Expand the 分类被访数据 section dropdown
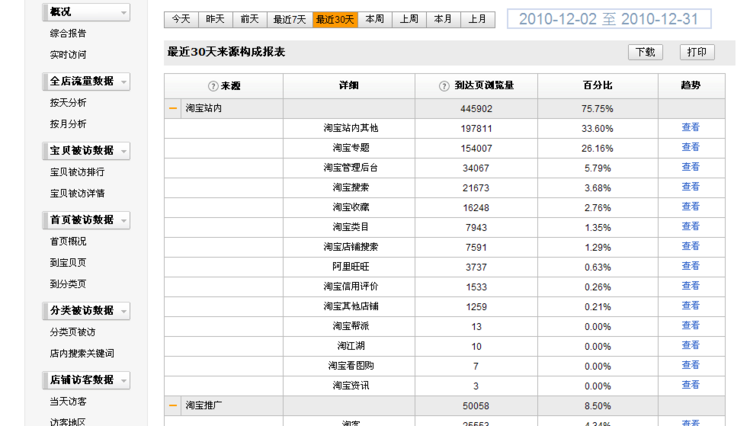The height and width of the screenshot is (426, 750). coord(124,311)
